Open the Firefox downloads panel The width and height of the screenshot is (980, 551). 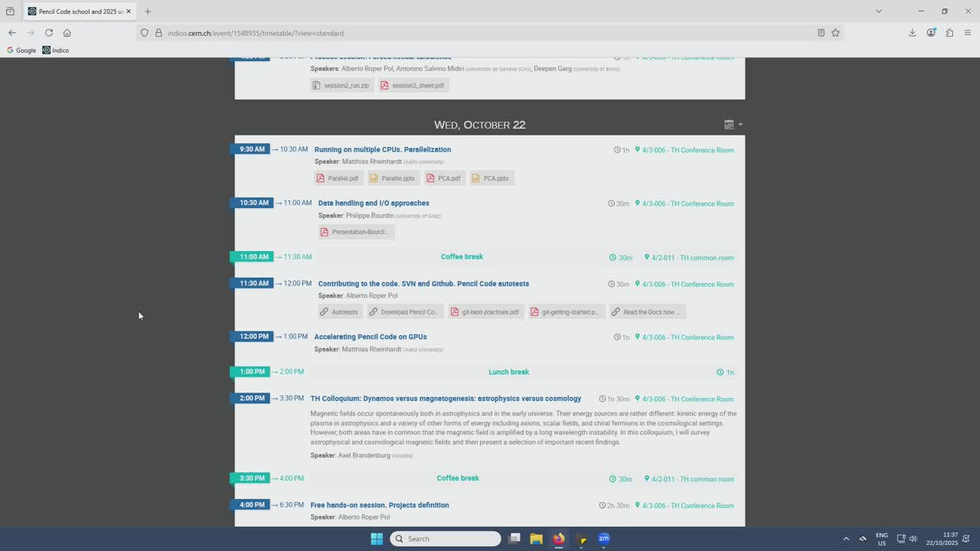pyautogui.click(x=912, y=33)
